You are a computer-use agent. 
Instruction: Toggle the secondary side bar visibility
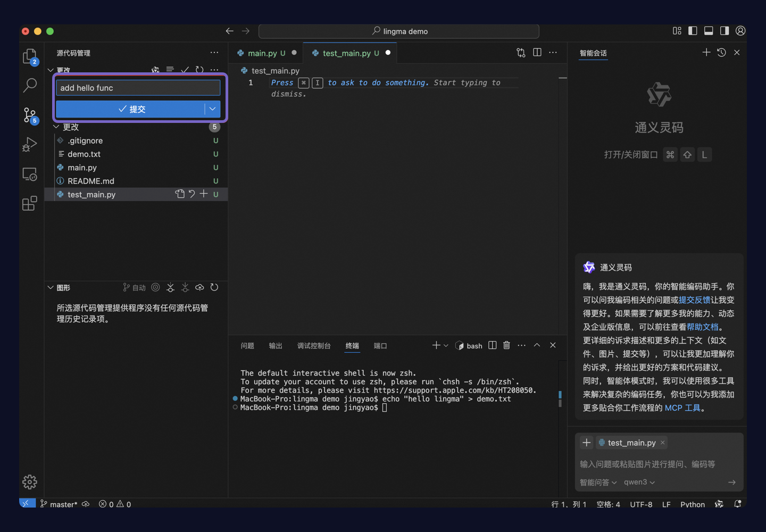pos(725,31)
